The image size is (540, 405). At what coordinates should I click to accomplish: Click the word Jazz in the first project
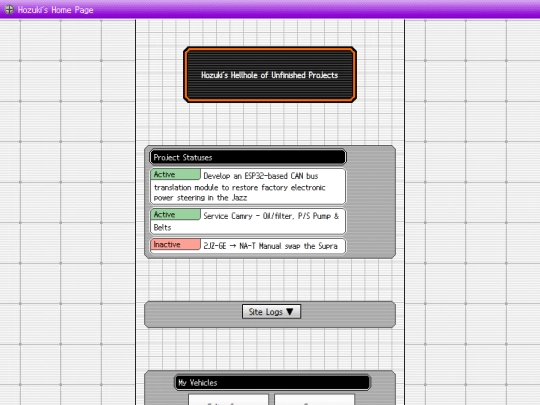(240, 198)
